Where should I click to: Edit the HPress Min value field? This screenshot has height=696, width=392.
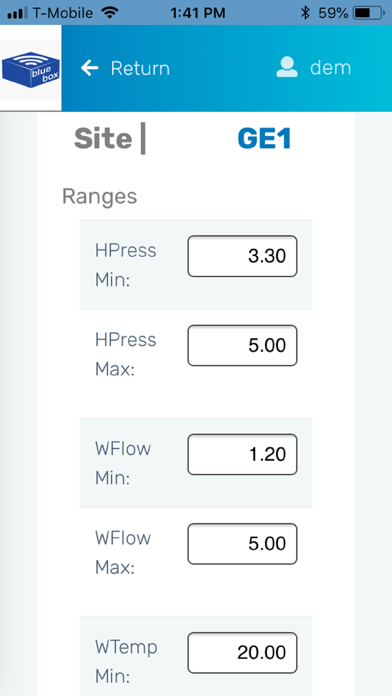242,256
